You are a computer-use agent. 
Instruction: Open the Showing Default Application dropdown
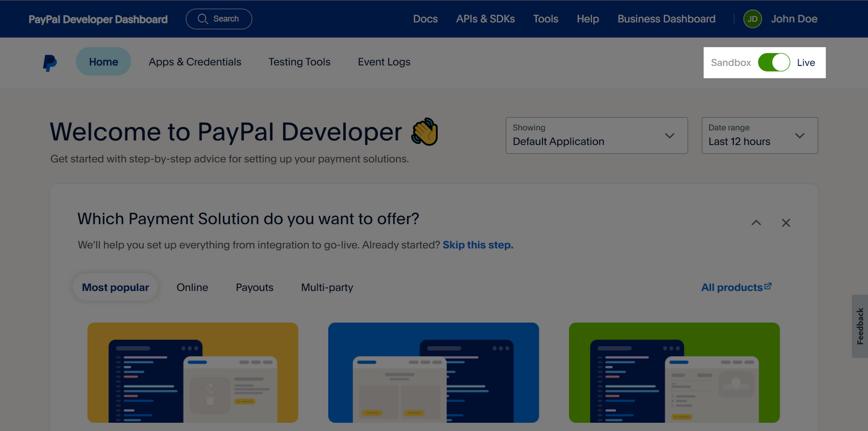[x=597, y=136]
